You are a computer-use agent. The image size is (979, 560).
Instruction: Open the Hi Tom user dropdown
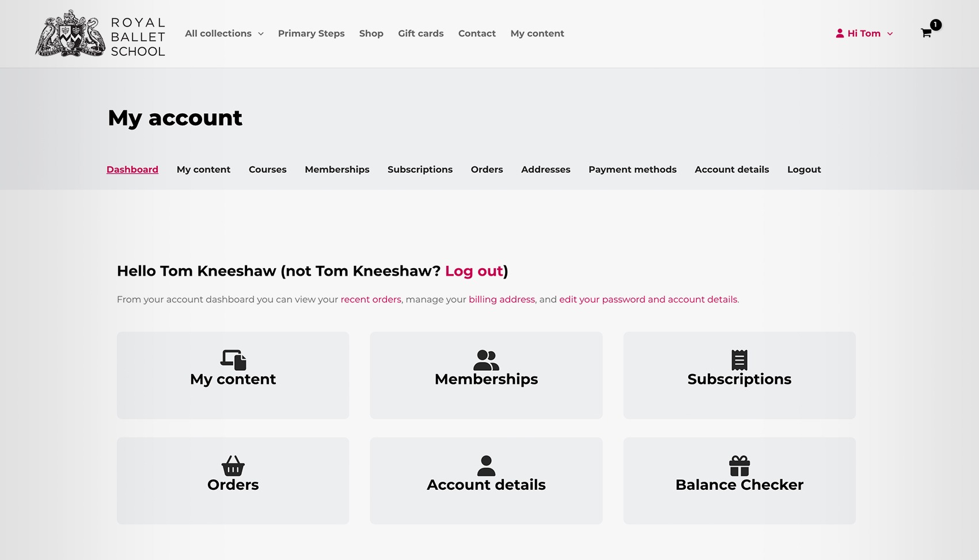864,33
